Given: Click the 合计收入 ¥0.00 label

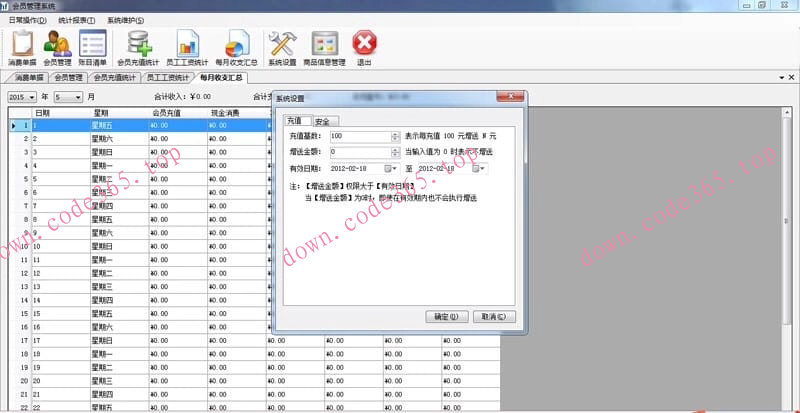Looking at the screenshot, I should click(x=182, y=97).
